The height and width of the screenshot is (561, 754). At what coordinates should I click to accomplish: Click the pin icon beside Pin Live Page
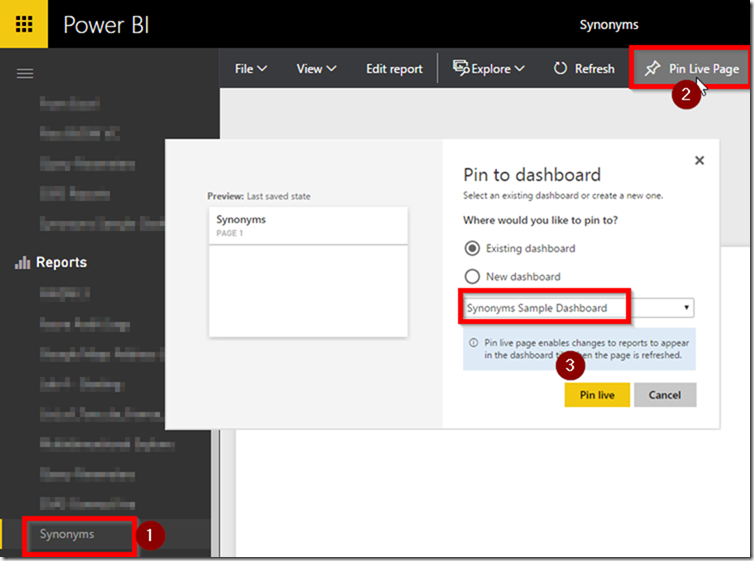click(x=653, y=68)
